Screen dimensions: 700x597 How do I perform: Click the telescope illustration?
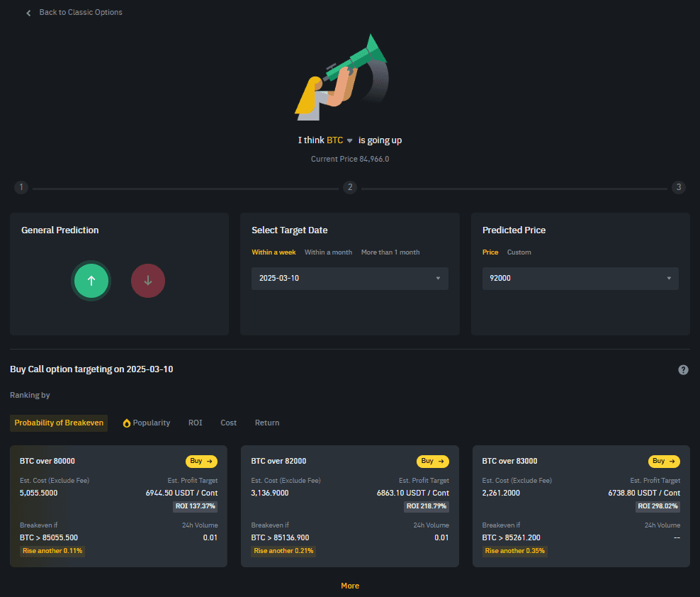point(342,77)
